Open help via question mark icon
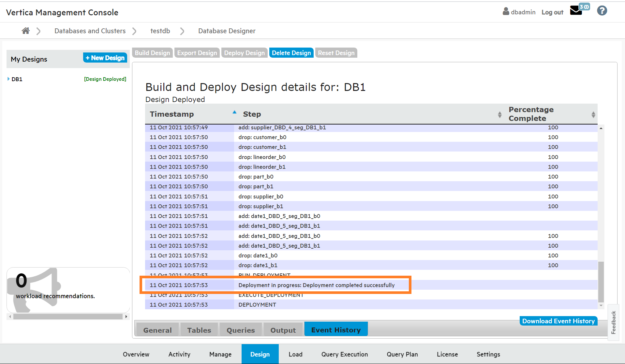The image size is (625, 364). (602, 11)
